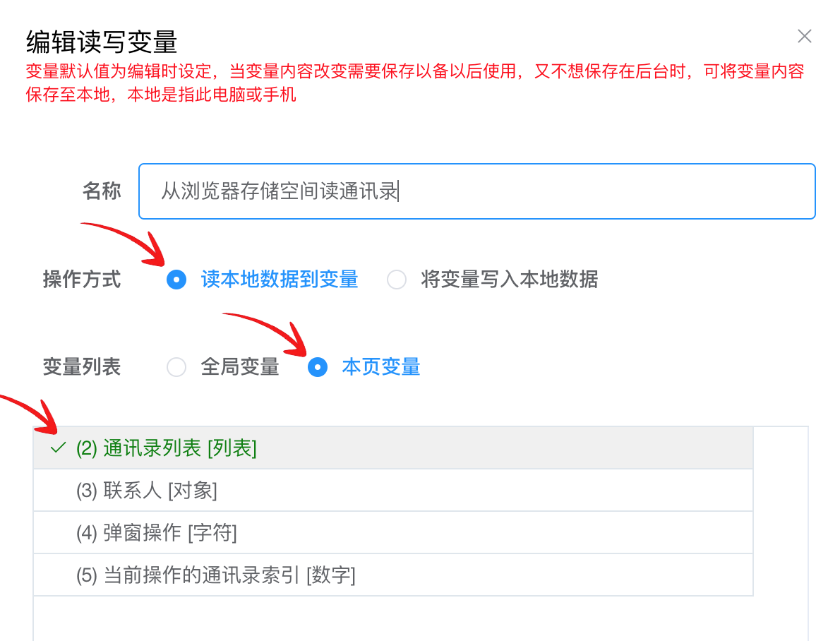Click the 变量列表 row label
This screenshot has width=840, height=641.
pyautogui.click(x=82, y=367)
